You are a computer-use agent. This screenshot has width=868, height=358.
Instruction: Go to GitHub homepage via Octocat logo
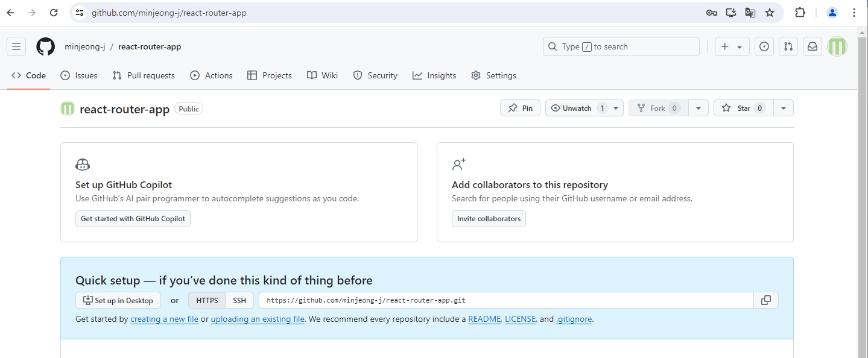(x=45, y=46)
